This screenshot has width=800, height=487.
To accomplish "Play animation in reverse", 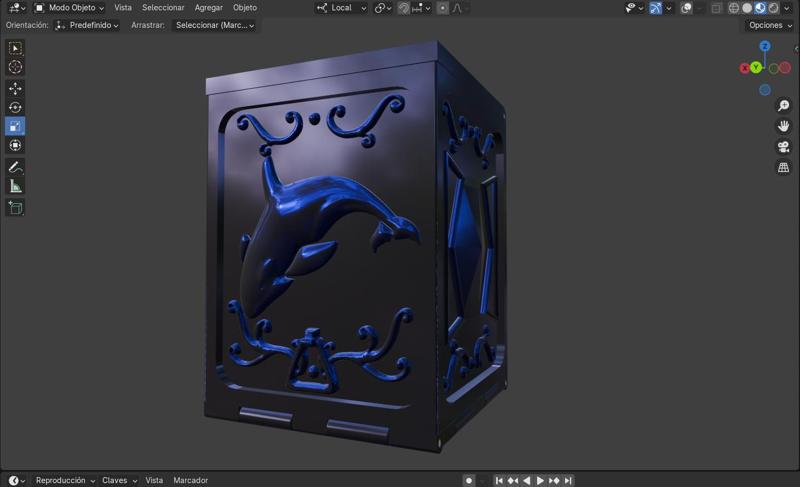I will click(527, 480).
